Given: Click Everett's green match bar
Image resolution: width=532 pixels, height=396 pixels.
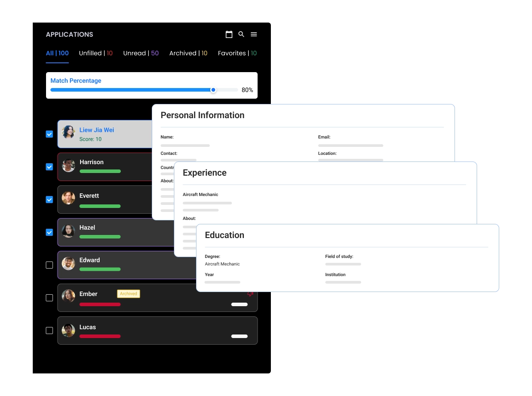Looking at the screenshot, I should click(100, 206).
